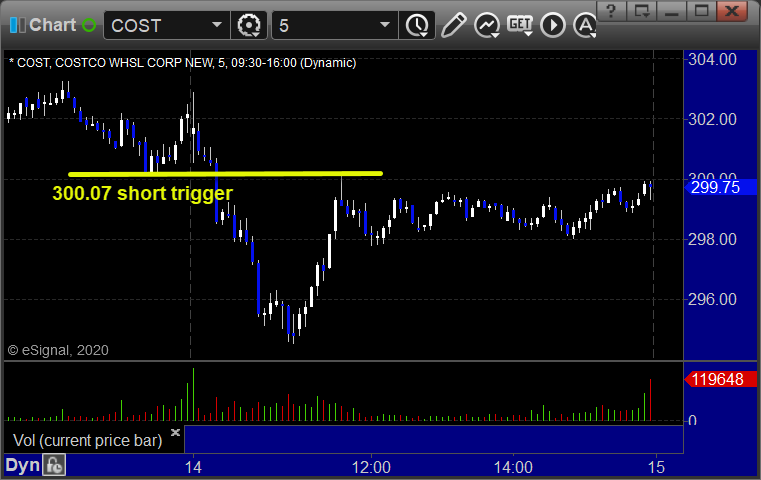This screenshot has width=761, height=480.
Task: Toggle the lock icon beside Dyn
Action: point(54,465)
